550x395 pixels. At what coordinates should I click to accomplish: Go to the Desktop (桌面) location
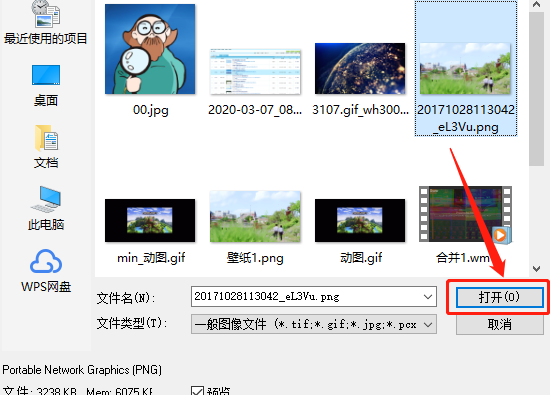tap(46, 86)
